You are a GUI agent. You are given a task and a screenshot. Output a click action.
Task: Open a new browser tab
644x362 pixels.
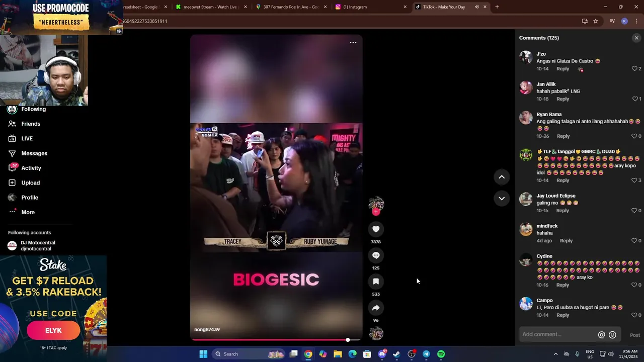click(x=497, y=7)
